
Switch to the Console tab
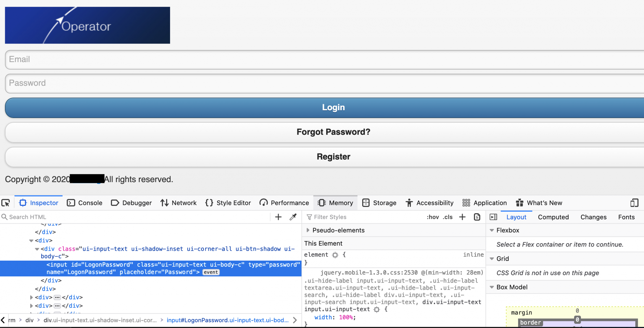click(x=84, y=203)
